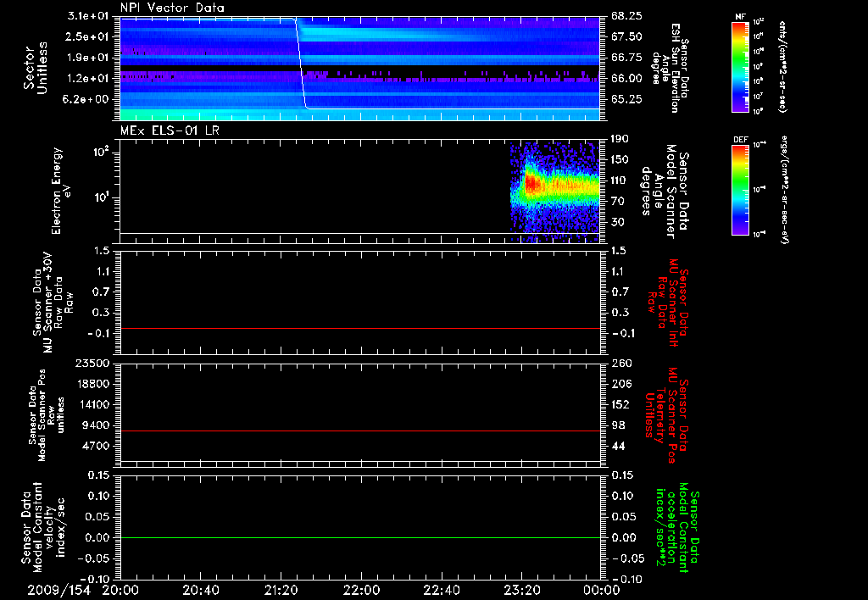
Task: Click the Electron Energy eV axis label
Action: 60,191
